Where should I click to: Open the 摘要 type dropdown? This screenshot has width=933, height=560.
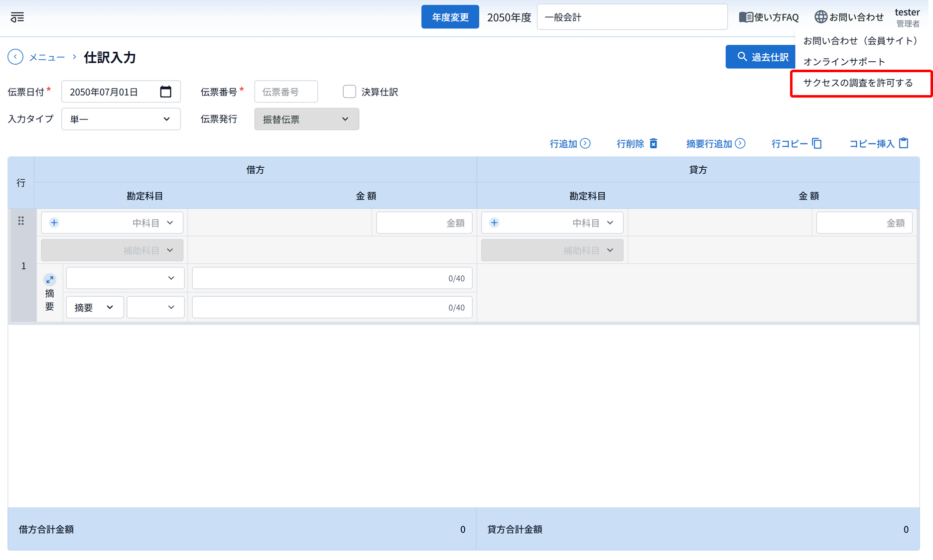95,307
